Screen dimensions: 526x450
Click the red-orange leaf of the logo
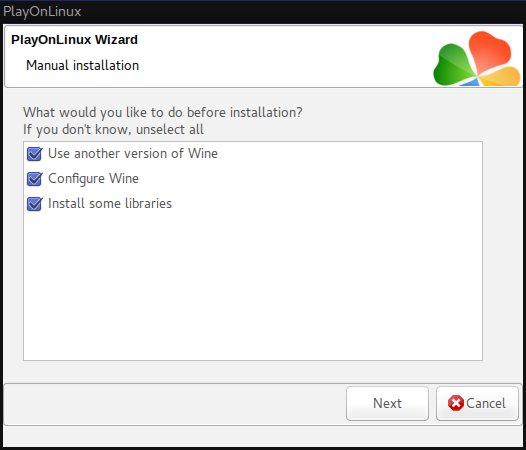[489, 51]
